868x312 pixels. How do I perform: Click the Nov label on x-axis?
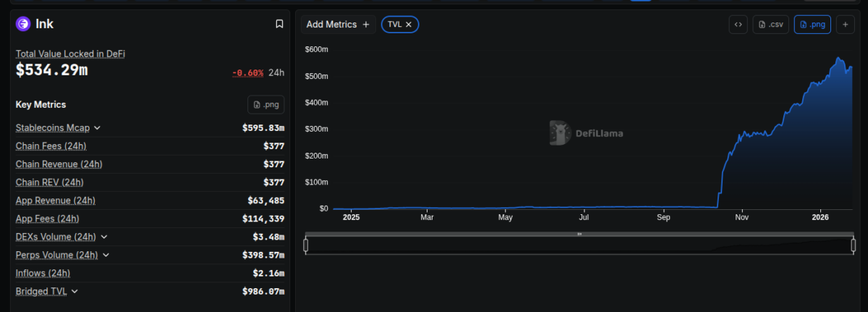742,217
